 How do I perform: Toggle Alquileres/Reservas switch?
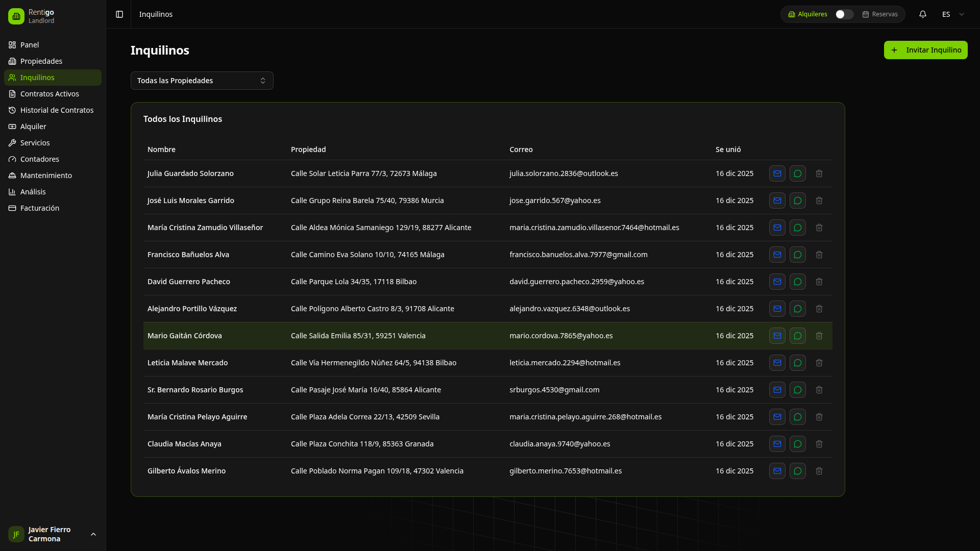[x=844, y=14]
